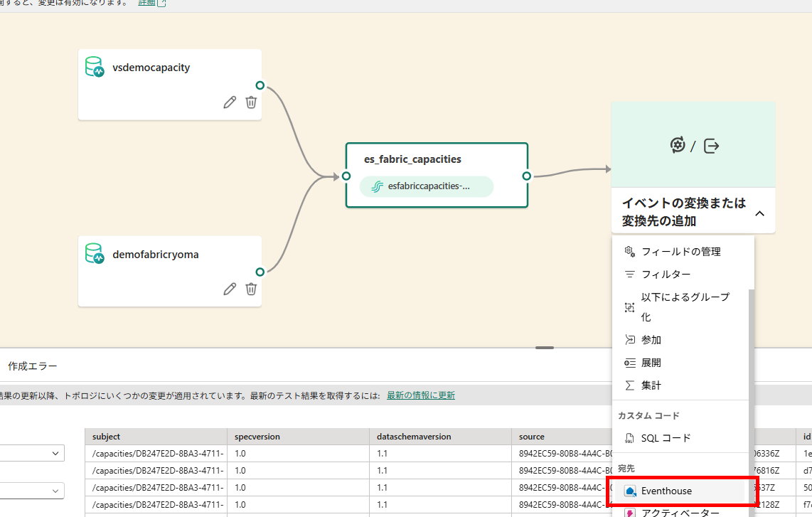Edit the demofabricryoma source node
The width and height of the screenshot is (812, 517).
tap(230, 289)
